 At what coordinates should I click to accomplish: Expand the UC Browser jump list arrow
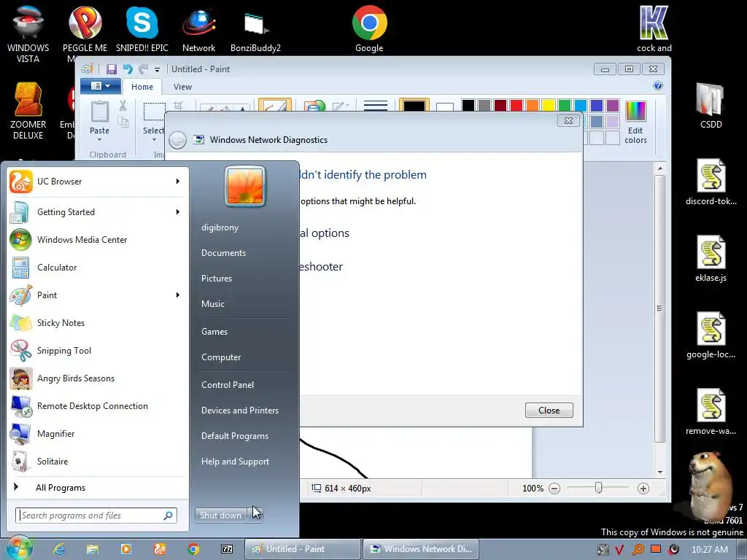tap(178, 182)
